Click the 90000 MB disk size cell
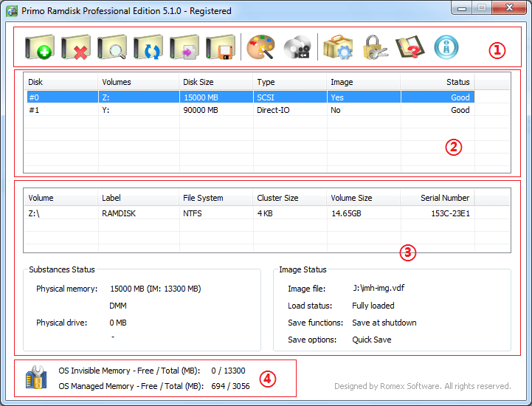This screenshot has width=532, height=406. [x=201, y=110]
